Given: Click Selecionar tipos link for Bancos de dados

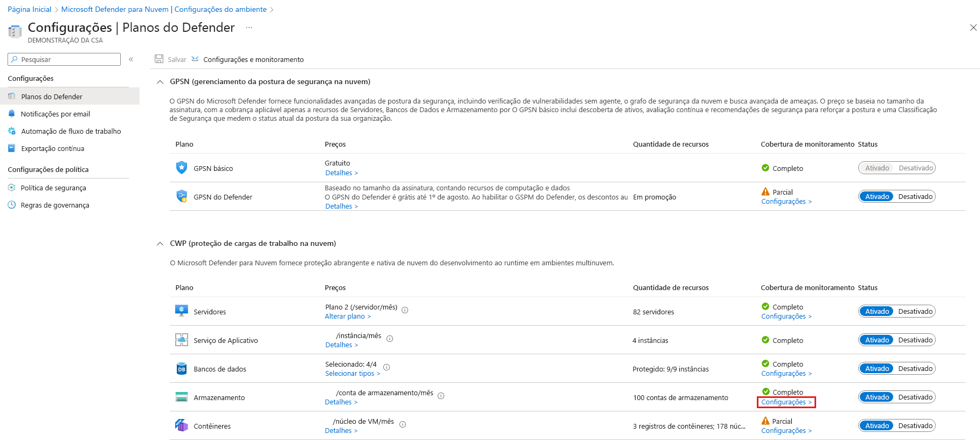Looking at the screenshot, I should coord(353,373).
